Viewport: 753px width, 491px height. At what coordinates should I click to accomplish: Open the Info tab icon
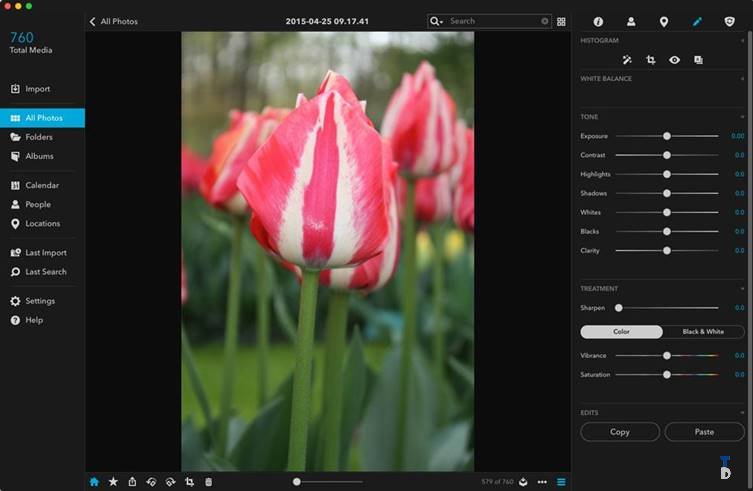[598, 21]
